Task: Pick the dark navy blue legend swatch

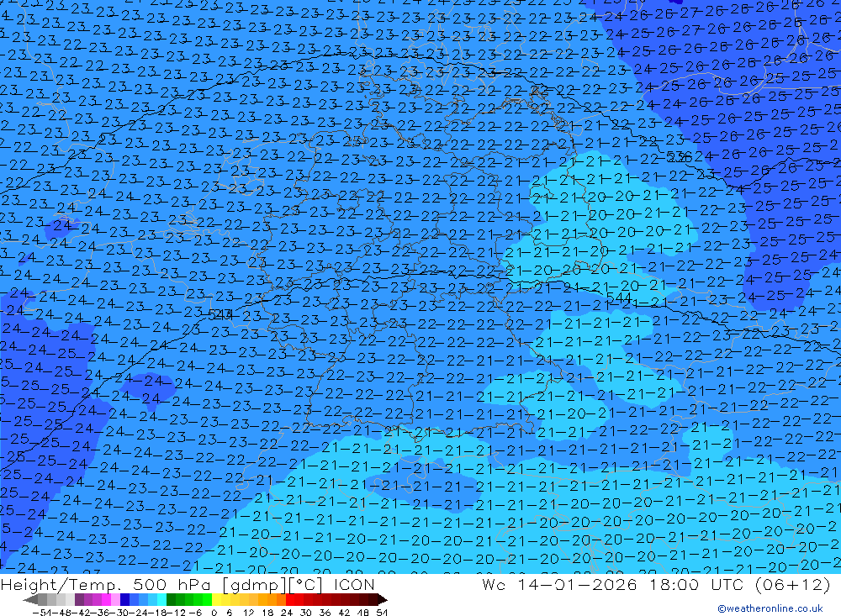Action: [124, 600]
